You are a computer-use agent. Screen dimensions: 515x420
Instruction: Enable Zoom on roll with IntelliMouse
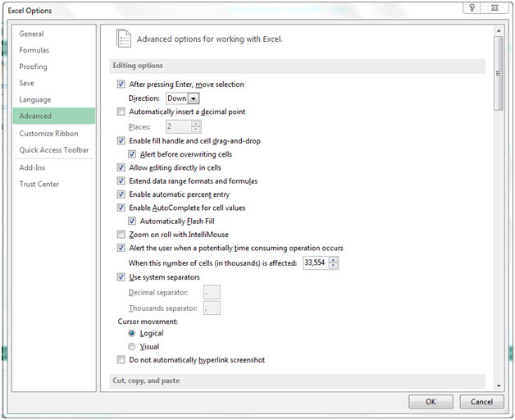tap(121, 235)
